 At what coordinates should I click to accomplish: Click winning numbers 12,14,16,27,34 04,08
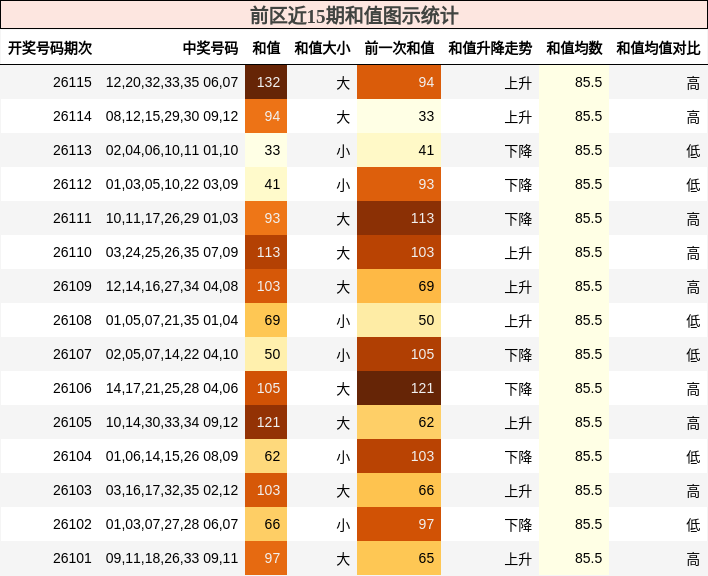point(172,286)
